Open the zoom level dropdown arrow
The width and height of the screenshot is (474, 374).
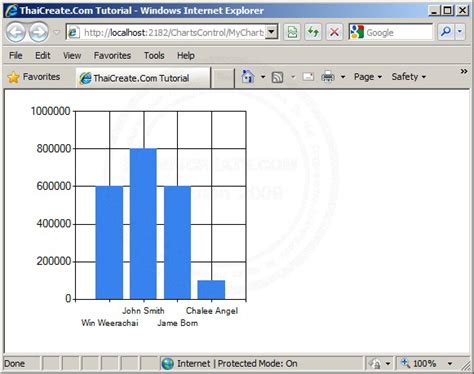450,363
